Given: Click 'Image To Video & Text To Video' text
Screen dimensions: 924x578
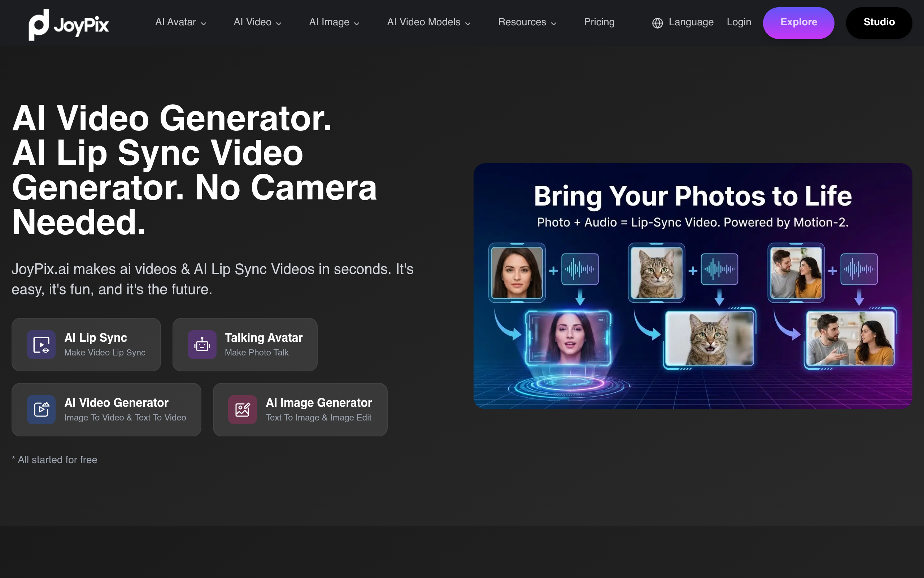Looking at the screenshot, I should point(125,418).
